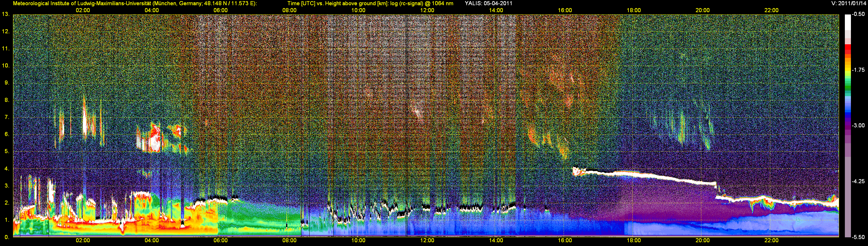The height and width of the screenshot is (246, 868).
Task: Click the 1. km height axis label
Action: (7, 220)
